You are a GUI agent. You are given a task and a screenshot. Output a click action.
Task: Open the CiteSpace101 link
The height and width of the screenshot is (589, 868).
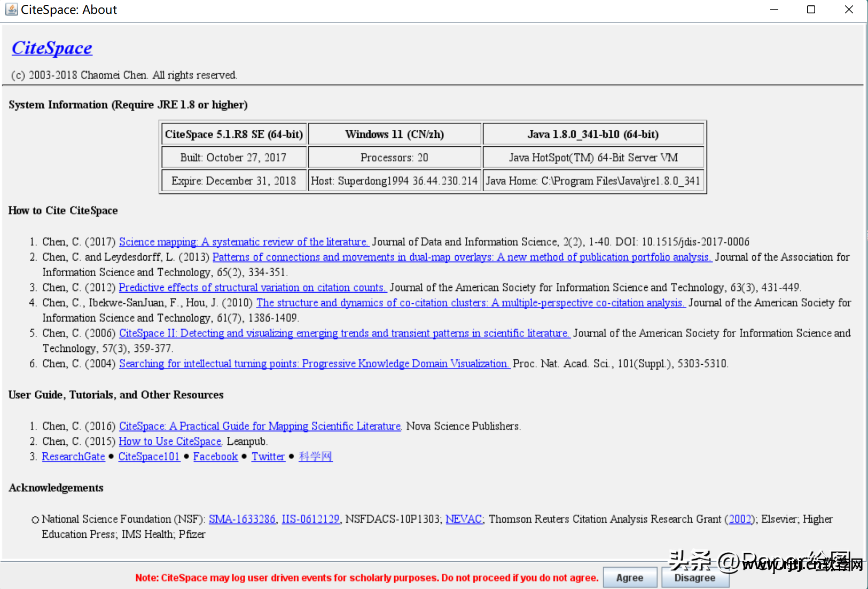tap(149, 457)
